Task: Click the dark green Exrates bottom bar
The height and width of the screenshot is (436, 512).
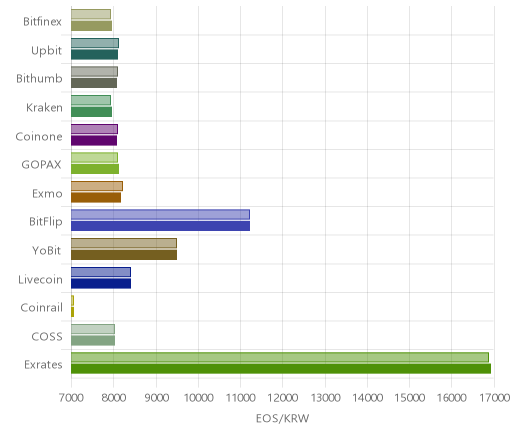Action: [281, 369]
